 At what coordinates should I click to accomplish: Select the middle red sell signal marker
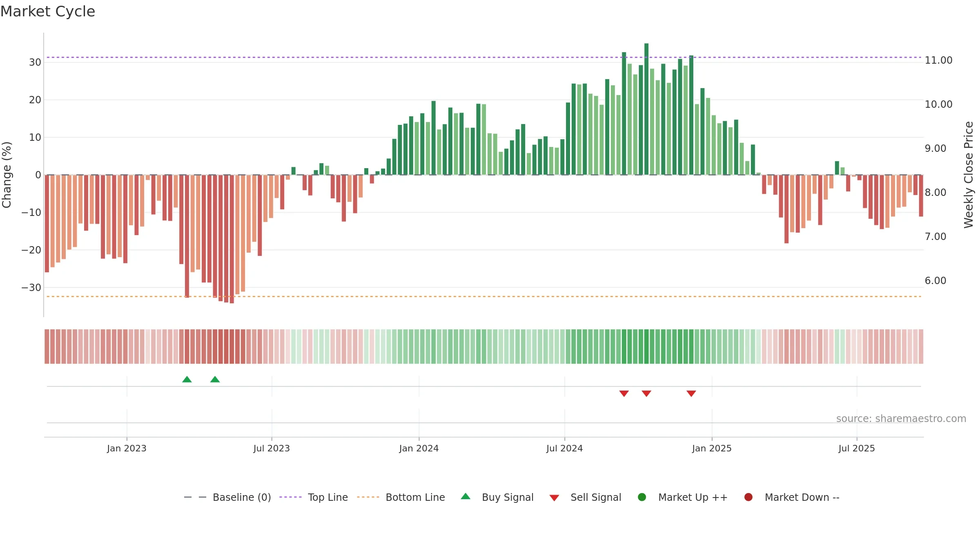[x=646, y=393]
